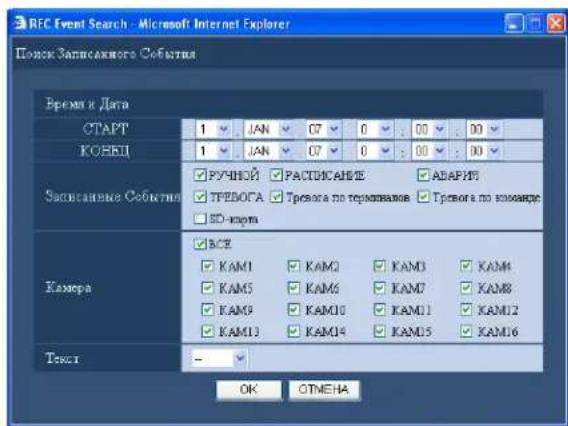This screenshot has width=568, height=426.
Task: Click the OK button
Action: click(x=248, y=390)
